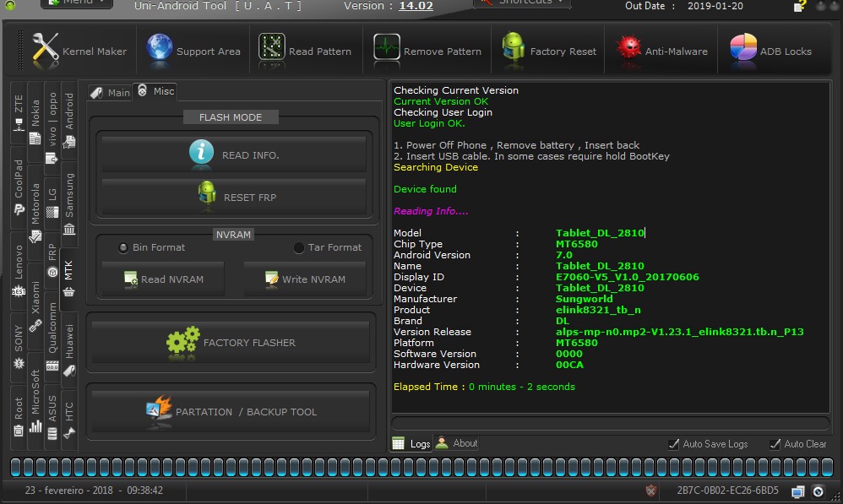The height and width of the screenshot is (504, 843).
Task: Click the shield icon in status bar
Action: coord(650,490)
